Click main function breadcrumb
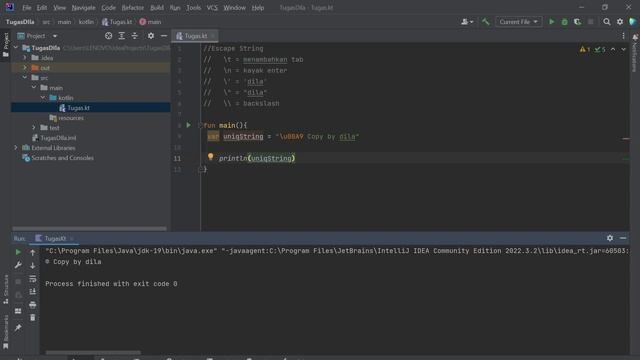The height and width of the screenshot is (360, 640). point(150,22)
